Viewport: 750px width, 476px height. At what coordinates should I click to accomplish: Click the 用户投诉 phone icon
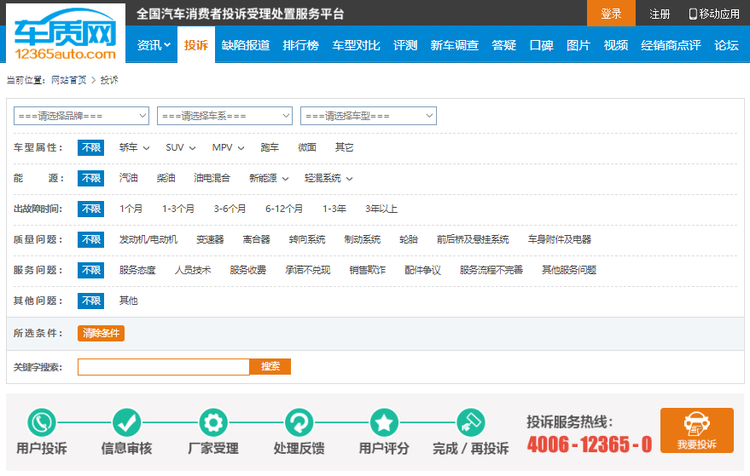41,421
